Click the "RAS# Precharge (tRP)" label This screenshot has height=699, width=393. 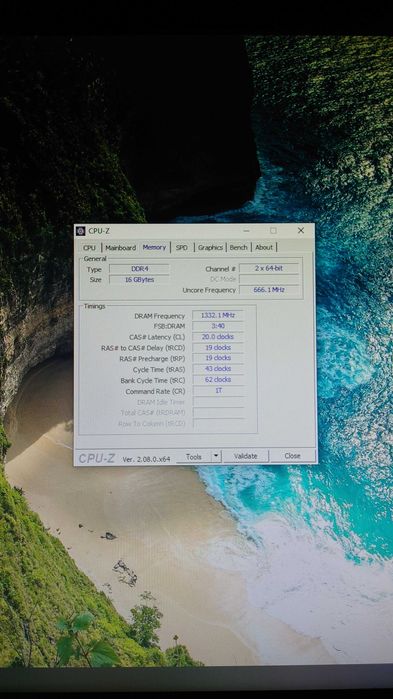coord(152,359)
